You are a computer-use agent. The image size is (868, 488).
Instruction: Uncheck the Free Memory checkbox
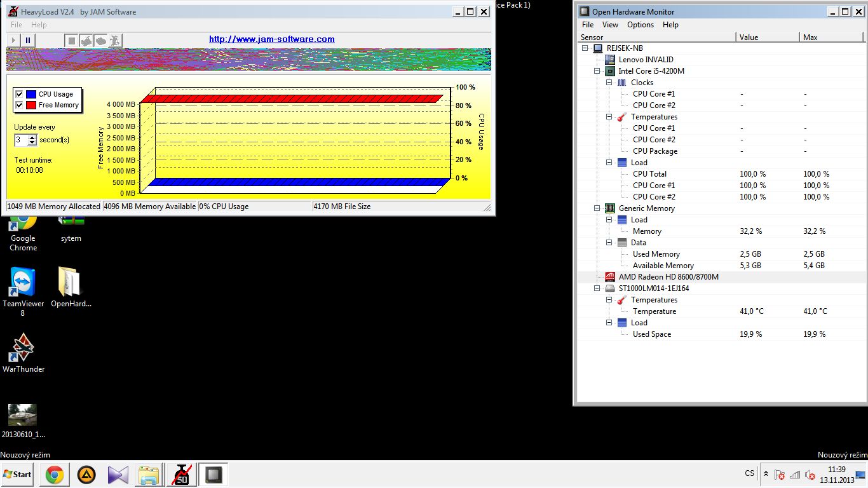coord(19,105)
